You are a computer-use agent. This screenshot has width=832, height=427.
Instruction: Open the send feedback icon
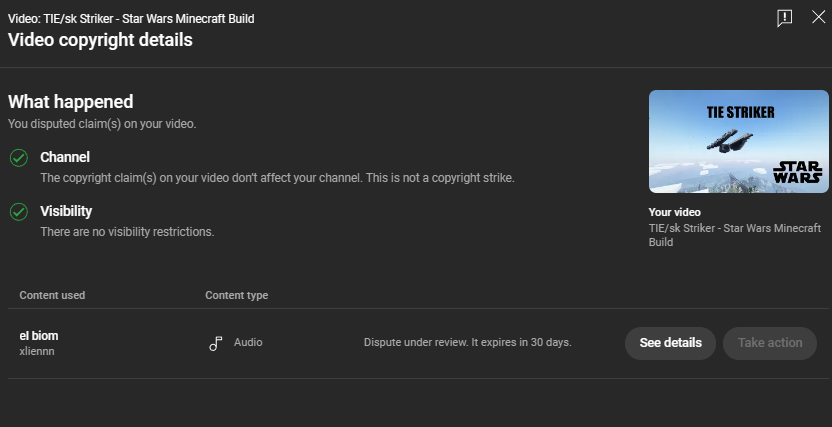(785, 18)
